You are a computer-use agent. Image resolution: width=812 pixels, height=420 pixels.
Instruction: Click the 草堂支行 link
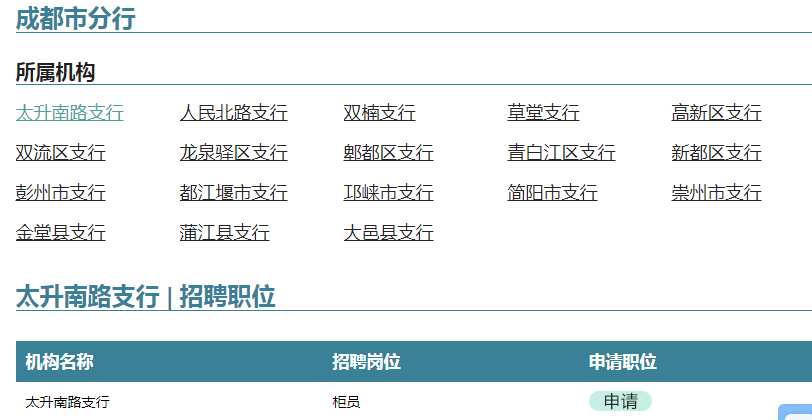(543, 113)
